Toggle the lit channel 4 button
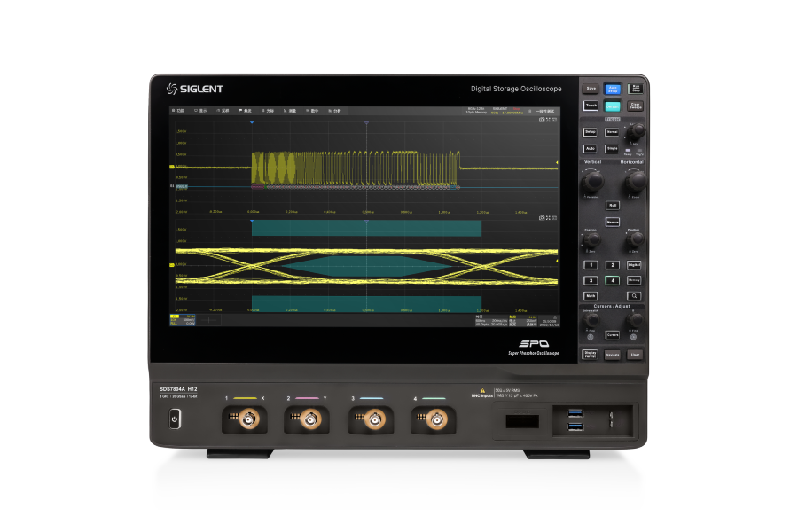Viewport: 798px width, 532px height. pyautogui.click(x=613, y=280)
